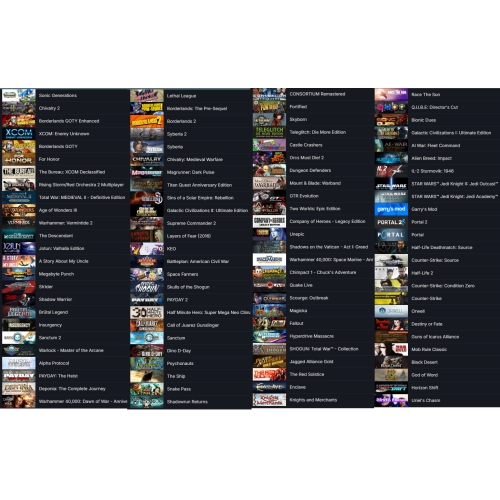Open the Mount & Blade: Warband thumbnail
500x500 pixels.
[x=269, y=183]
